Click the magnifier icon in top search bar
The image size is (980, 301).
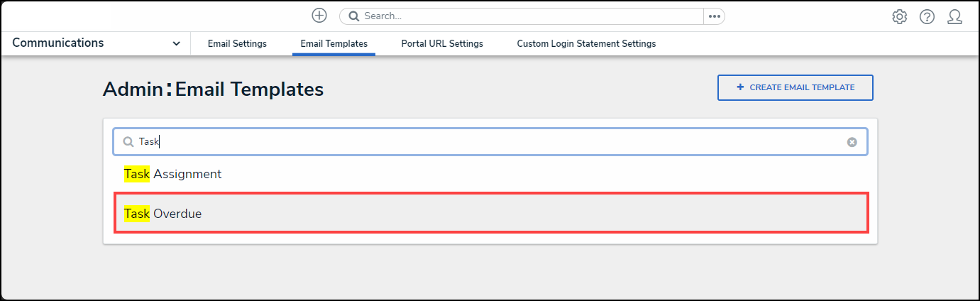pyautogui.click(x=353, y=16)
